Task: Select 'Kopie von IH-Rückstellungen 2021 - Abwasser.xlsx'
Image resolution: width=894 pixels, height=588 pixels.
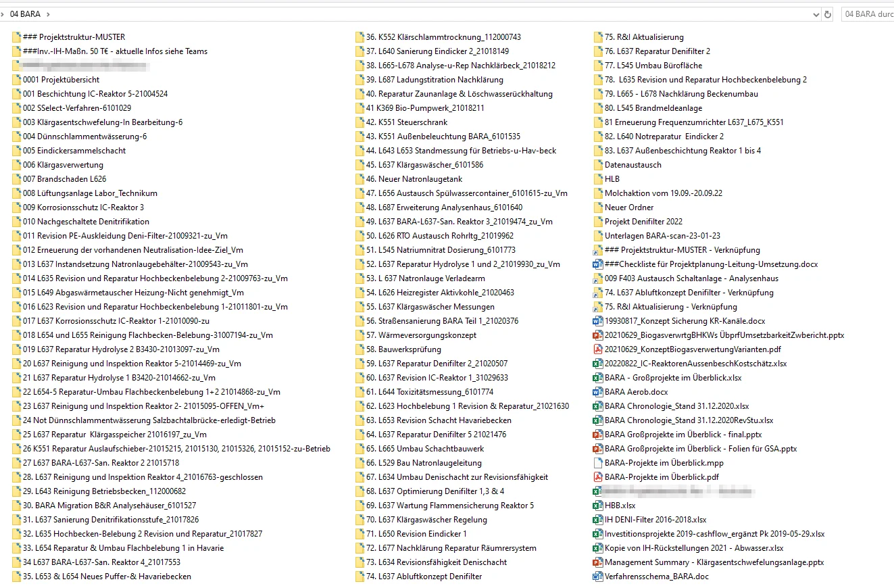Action: (x=694, y=548)
